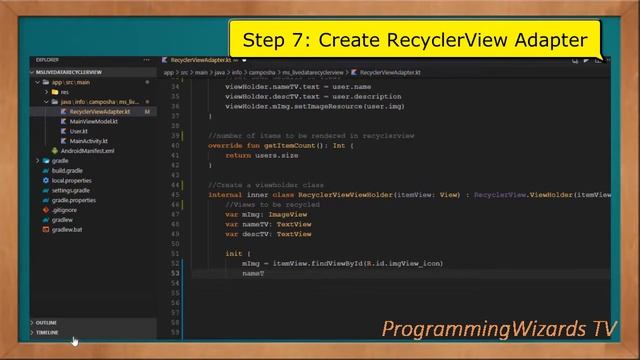
Task: Click the 'camposha' breadcrumb segment
Action: [x=262, y=73]
